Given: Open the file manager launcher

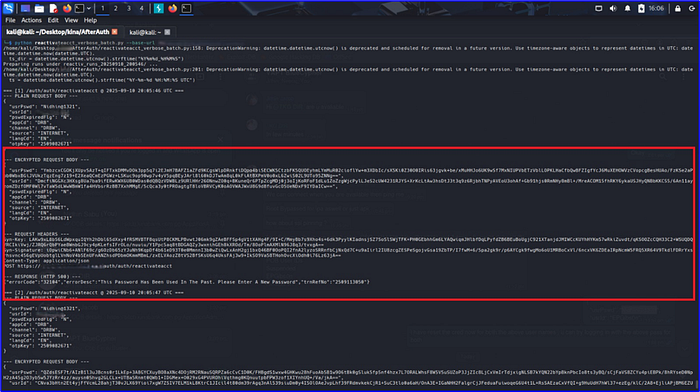Looking at the screenshot, I should click(x=39, y=8).
